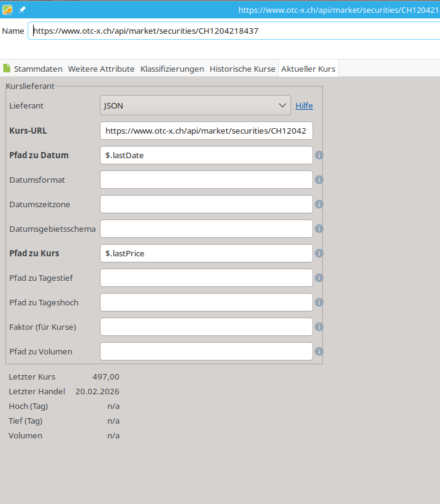Switch to the Stammdaten tab
Viewport: 440px width, 504px height.
tap(33, 69)
